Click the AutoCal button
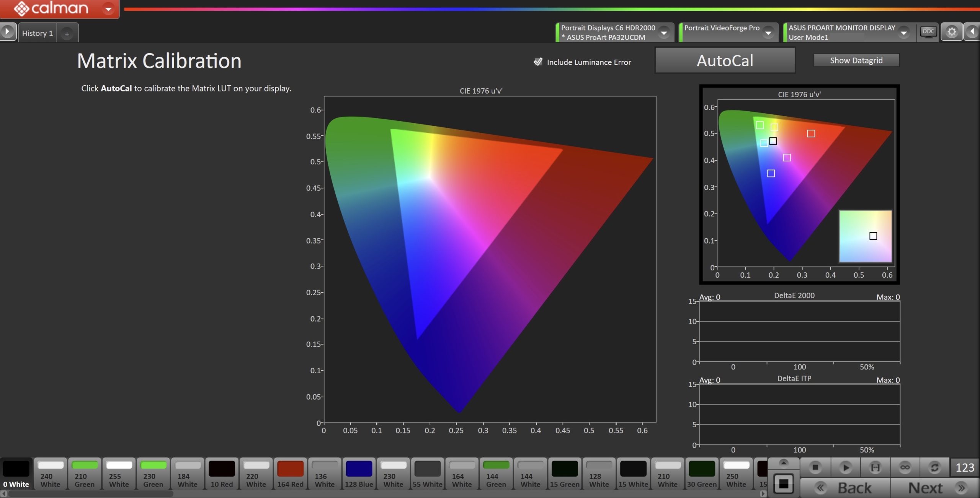Image resolution: width=980 pixels, height=498 pixels. pyautogui.click(x=725, y=60)
